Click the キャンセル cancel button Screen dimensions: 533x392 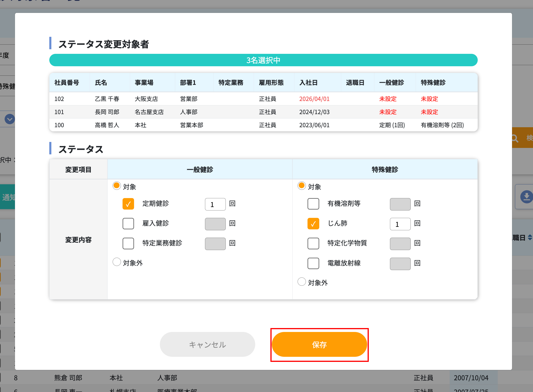[207, 345]
